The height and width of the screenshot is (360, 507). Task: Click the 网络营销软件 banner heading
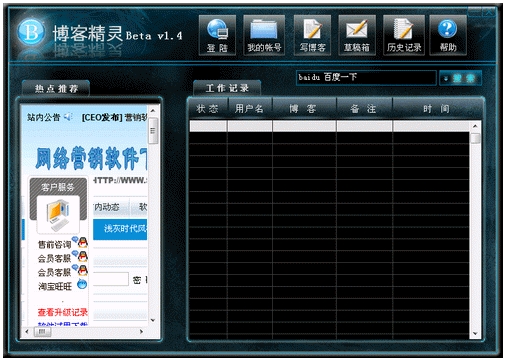pos(91,158)
